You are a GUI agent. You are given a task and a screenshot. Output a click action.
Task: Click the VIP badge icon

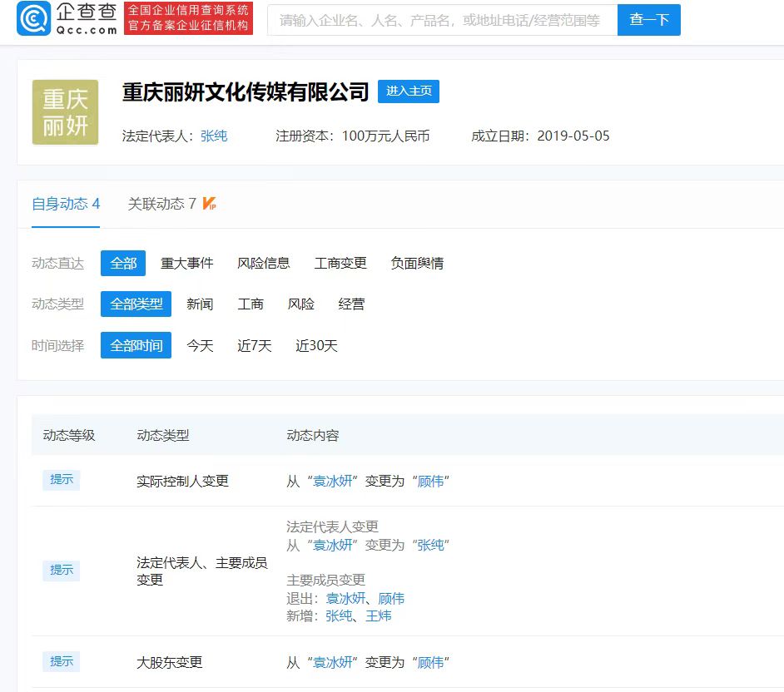[x=210, y=204]
